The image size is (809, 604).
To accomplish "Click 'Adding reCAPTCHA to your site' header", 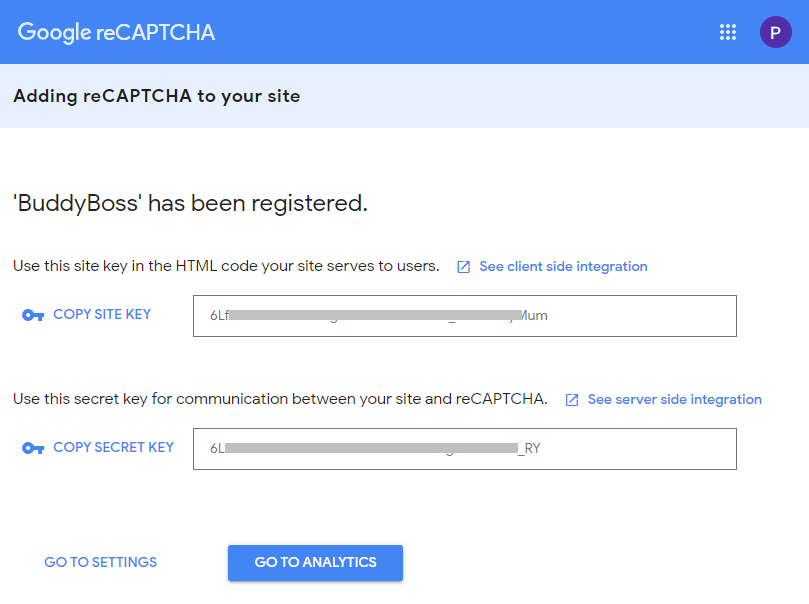I will (157, 97).
